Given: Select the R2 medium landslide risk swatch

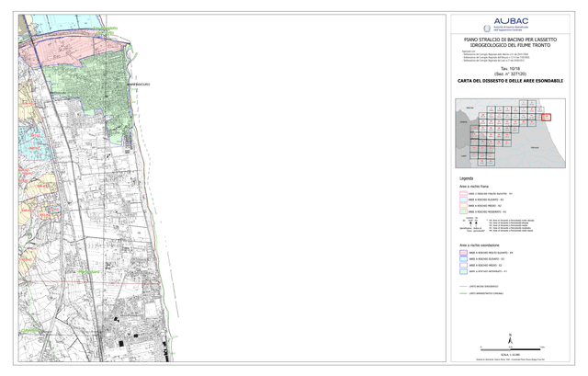Looking at the screenshot, I should click(463, 206).
